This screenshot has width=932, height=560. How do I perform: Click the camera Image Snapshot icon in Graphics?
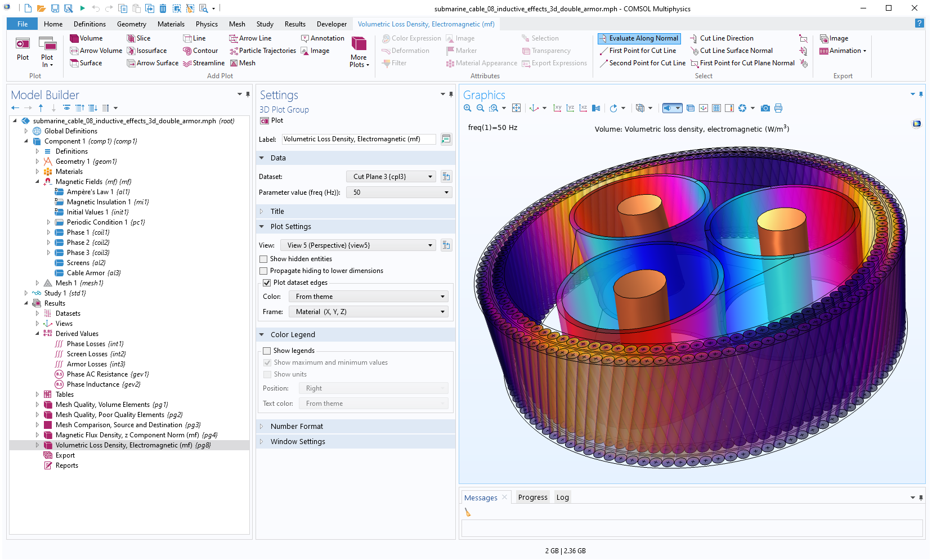click(765, 108)
